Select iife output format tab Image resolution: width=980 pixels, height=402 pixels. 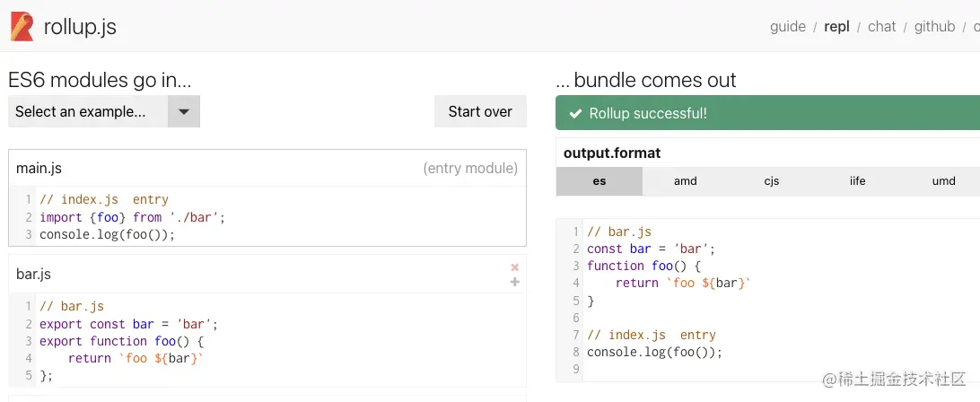point(858,181)
